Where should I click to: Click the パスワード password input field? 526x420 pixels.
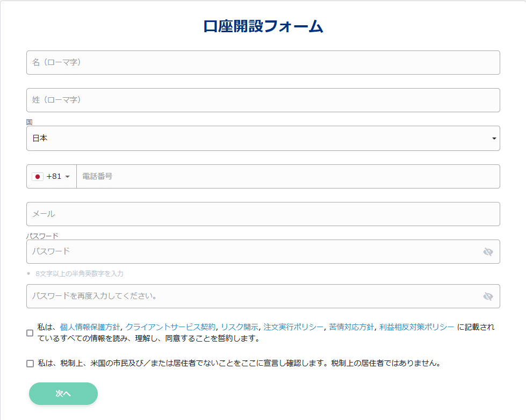(263, 251)
